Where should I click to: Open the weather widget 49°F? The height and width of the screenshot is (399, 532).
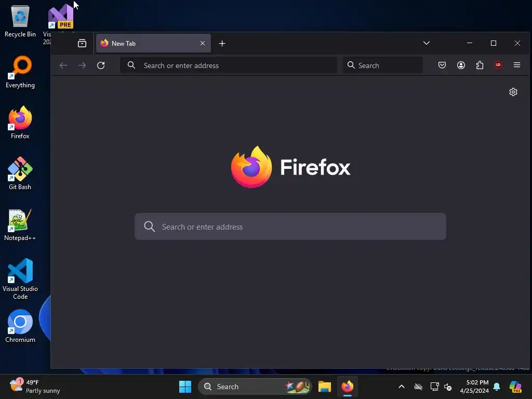pyautogui.click(x=35, y=387)
